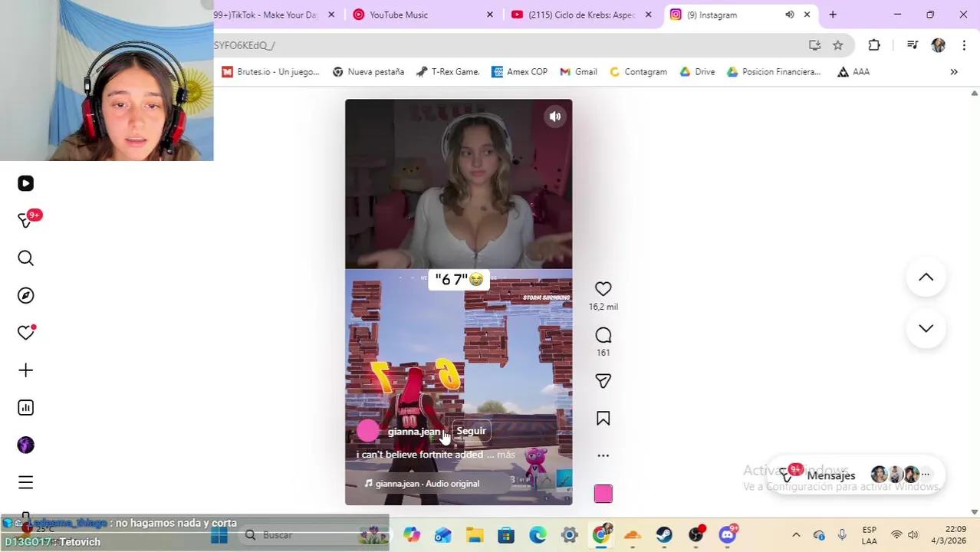
Task: Follow gianna.jean with Seguir button
Action: pyautogui.click(x=471, y=431)
